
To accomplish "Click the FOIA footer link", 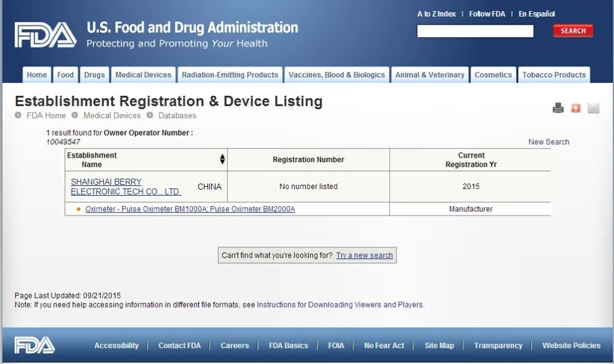I will [x=336, y=345].
